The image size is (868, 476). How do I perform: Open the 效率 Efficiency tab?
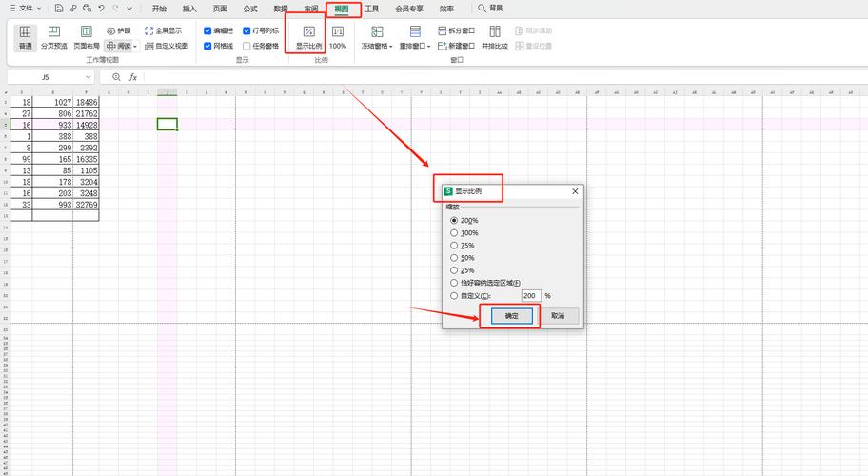(x=446, y=9)
